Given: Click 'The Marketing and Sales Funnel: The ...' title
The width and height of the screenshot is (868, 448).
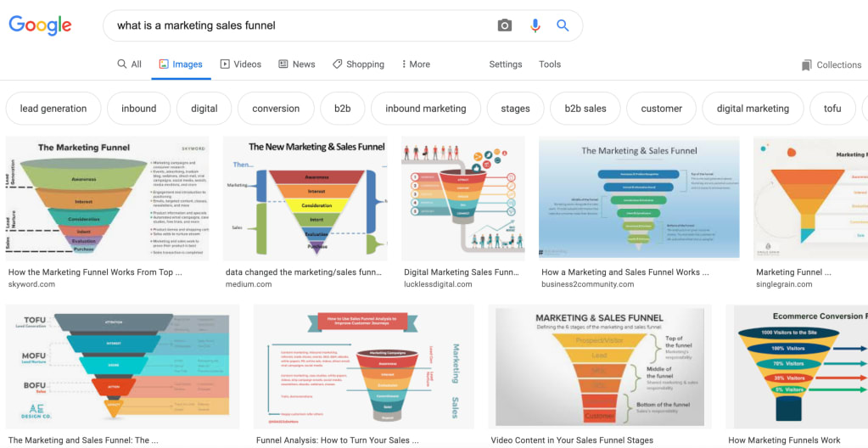Looking at the screenshot, I should [x=83, y=440].
